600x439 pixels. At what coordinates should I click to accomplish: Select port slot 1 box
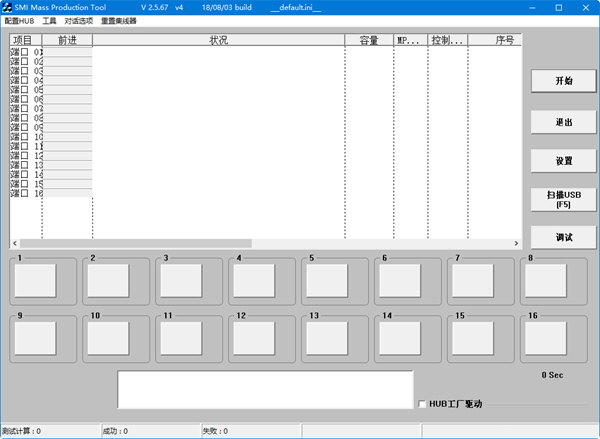point(36,281)
